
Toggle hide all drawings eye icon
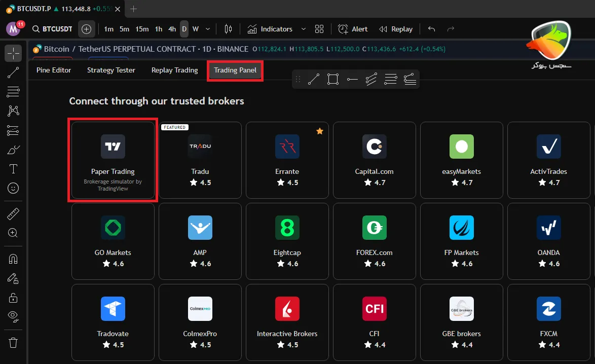(x=13, y=317)
